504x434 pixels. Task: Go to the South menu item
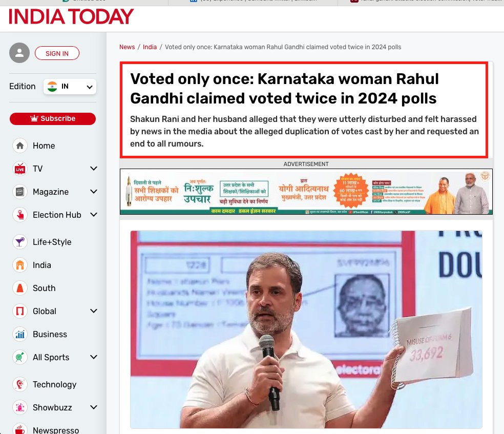(x=44, y=288)
